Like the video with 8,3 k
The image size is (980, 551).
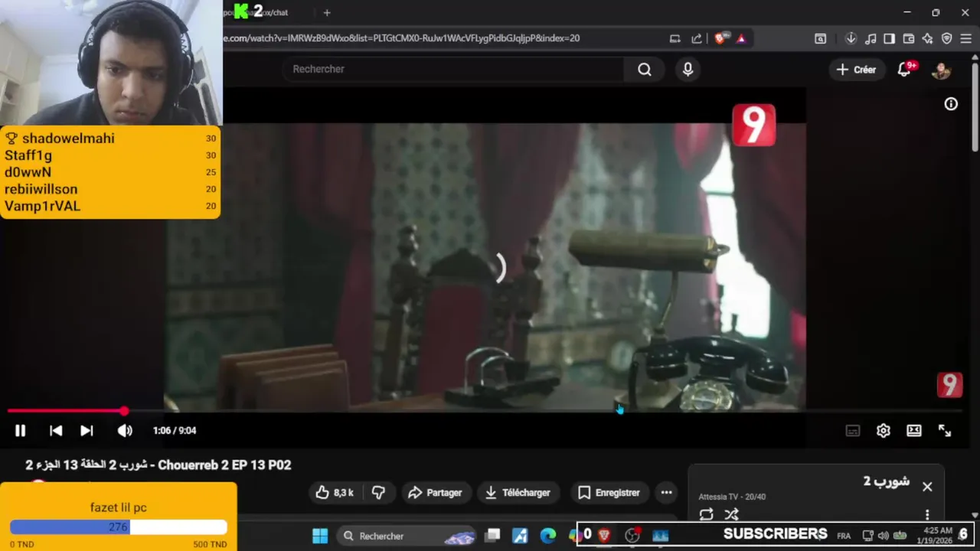pos(335,493)
